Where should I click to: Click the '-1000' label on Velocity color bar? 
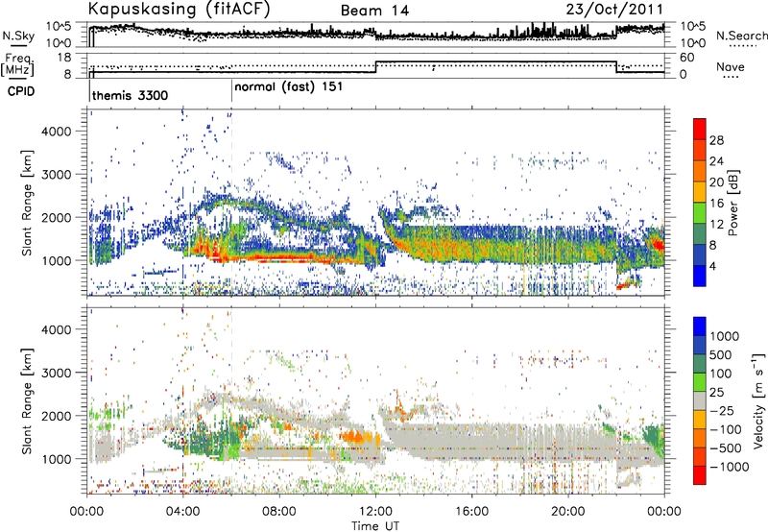point(729,467)
